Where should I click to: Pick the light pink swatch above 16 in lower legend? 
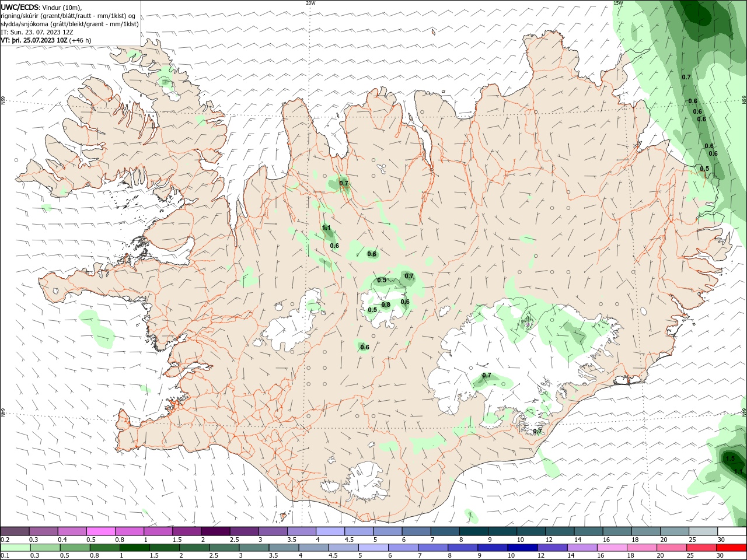(x=611, y=548)
